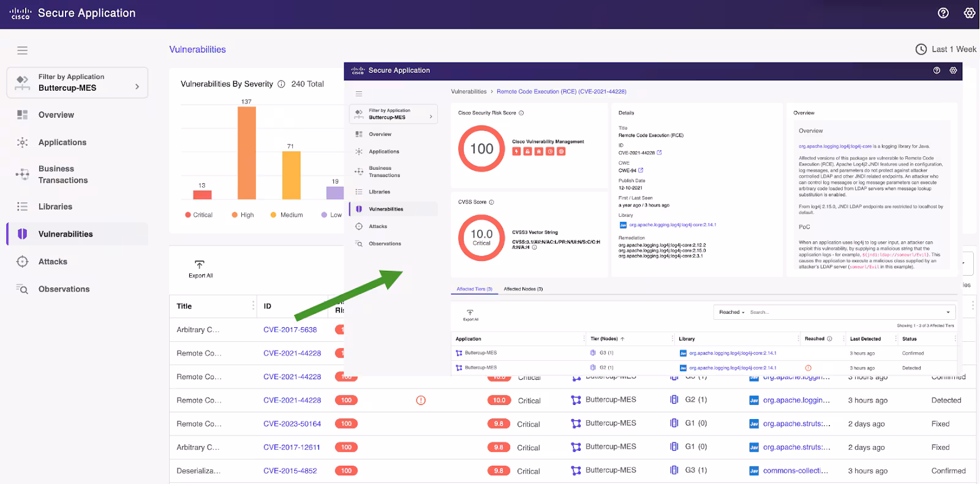This screenshot has width=980, height=484.
Task: Open the CVE-2017-5638 link
Action: pos(290,330)
